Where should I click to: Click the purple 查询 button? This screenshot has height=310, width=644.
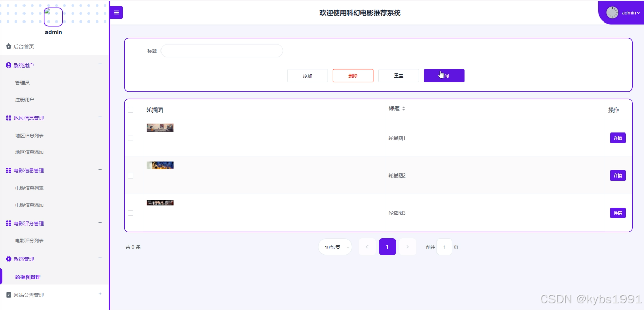(444, 76)
